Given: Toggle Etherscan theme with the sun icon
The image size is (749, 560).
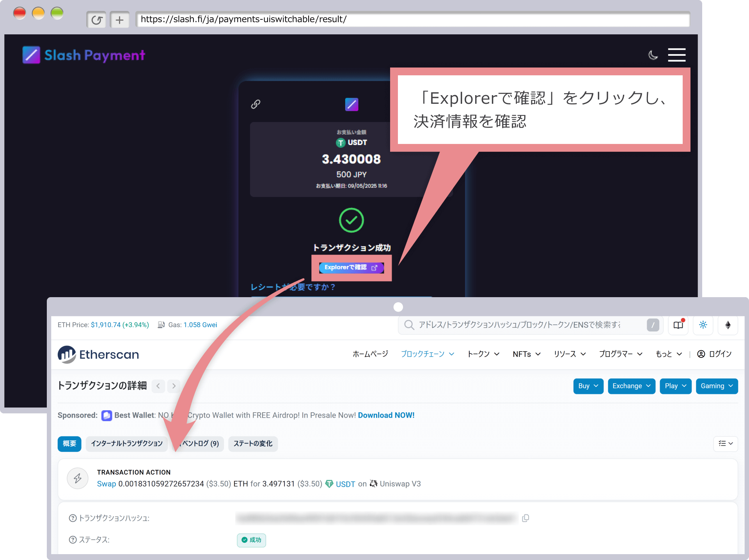Looking at the screenshot, I should (x=703, y=325).
